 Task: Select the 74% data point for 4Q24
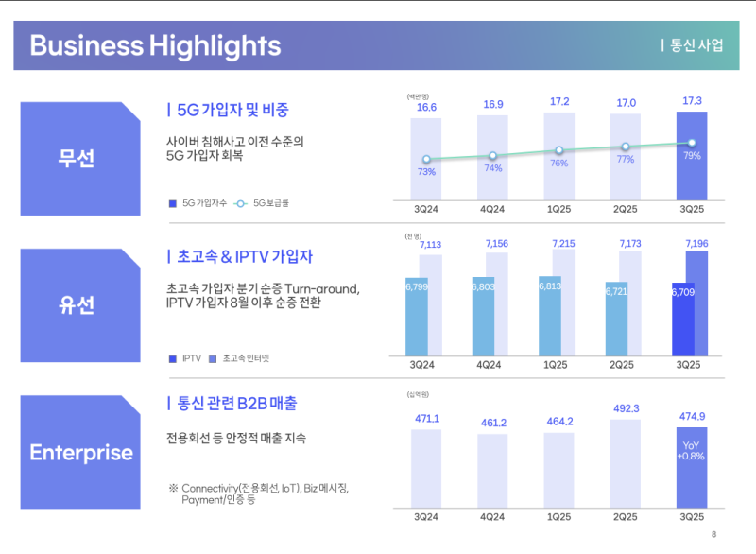492,156
